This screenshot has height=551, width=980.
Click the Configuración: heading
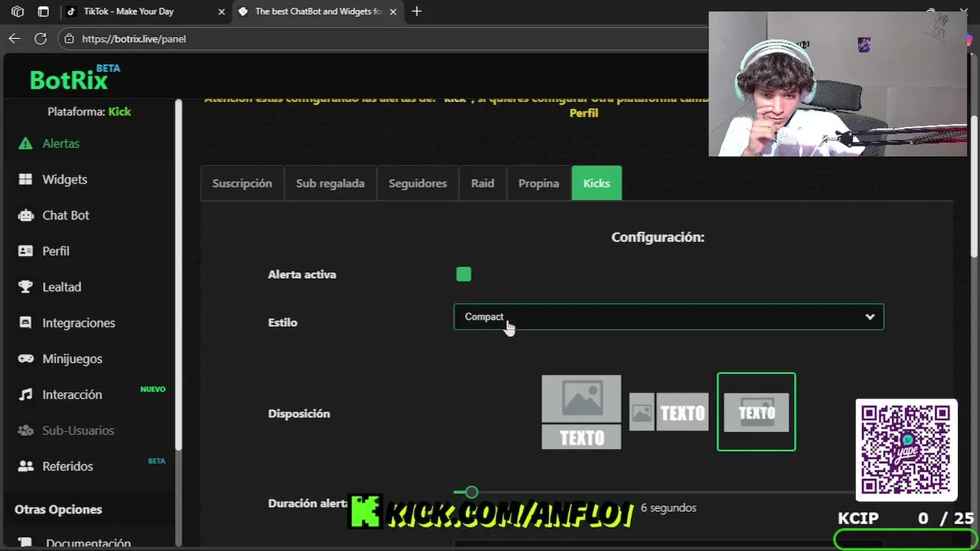(x=658, y=237)
